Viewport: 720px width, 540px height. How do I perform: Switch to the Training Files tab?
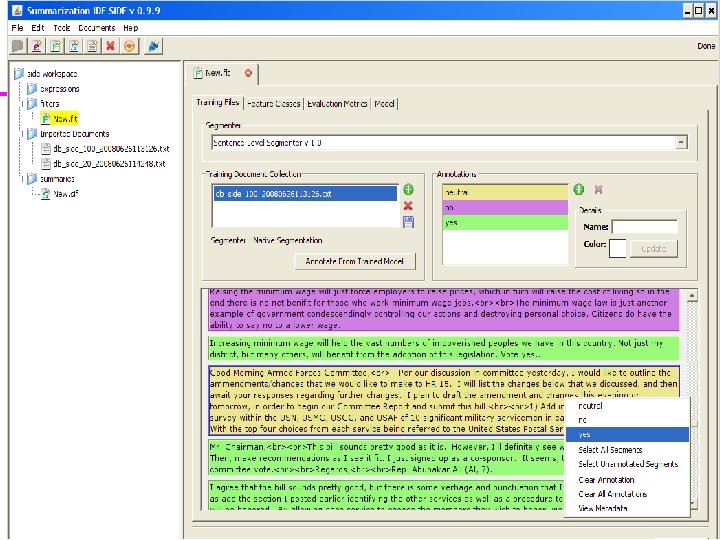tap(218, 102)
